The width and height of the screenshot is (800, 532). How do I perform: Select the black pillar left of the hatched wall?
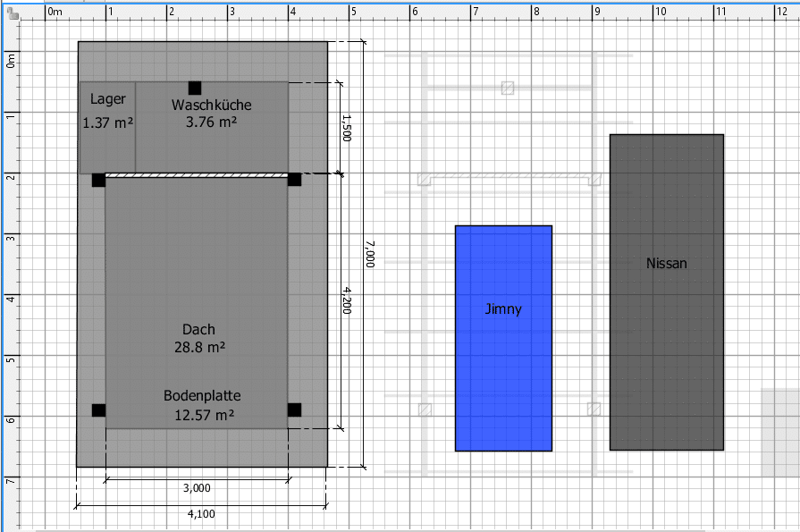click(98, 180)
